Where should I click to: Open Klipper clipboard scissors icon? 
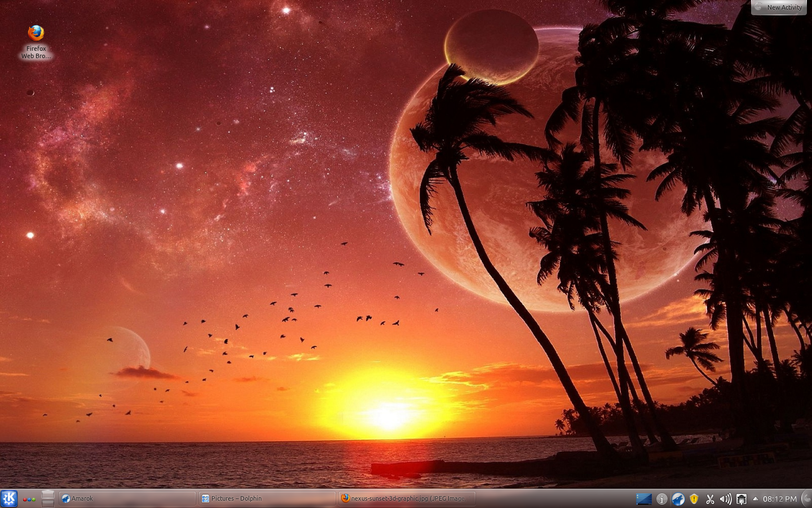(x=710, y=499)
